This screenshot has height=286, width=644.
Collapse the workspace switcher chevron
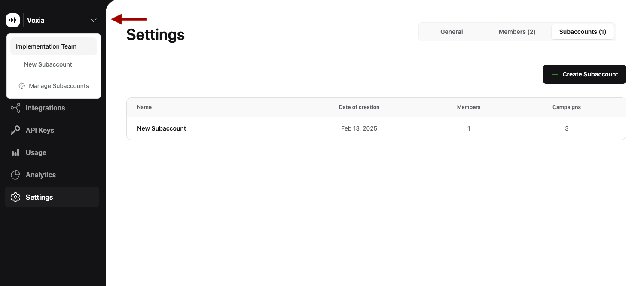(93, 20)
